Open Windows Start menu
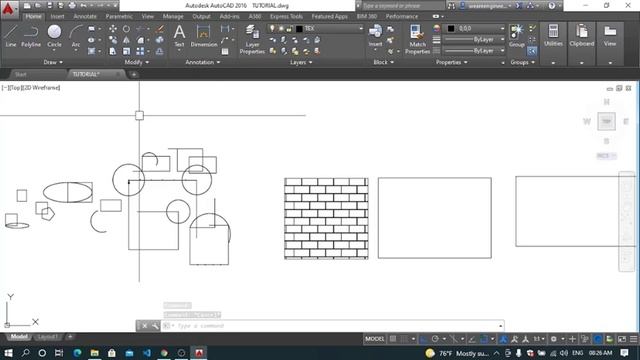The image size is (640, 360). (8, 353)
